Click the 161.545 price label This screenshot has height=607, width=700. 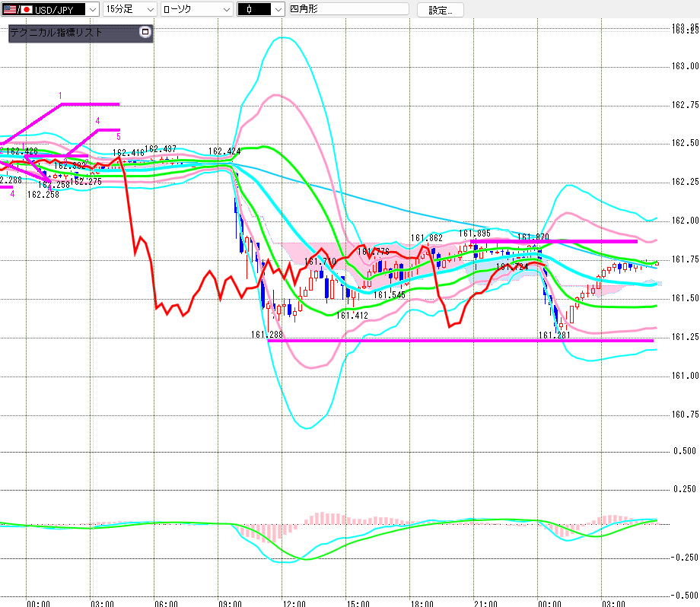pyautogui.click(x=390, y=294)
